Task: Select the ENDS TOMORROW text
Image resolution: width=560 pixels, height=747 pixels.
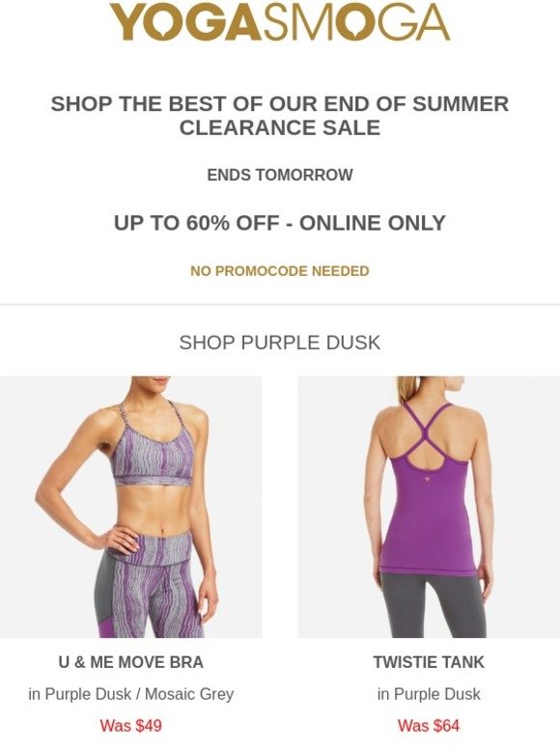Action: pos(280,175)
